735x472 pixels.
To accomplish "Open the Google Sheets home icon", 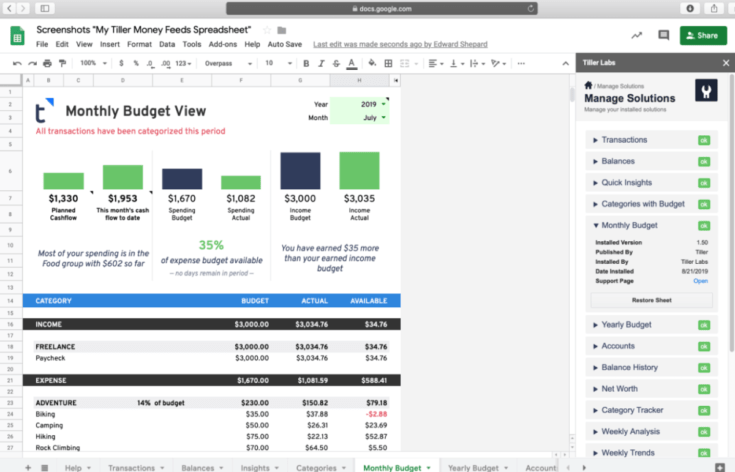I will pyautogui.click(x=18, y=36).
